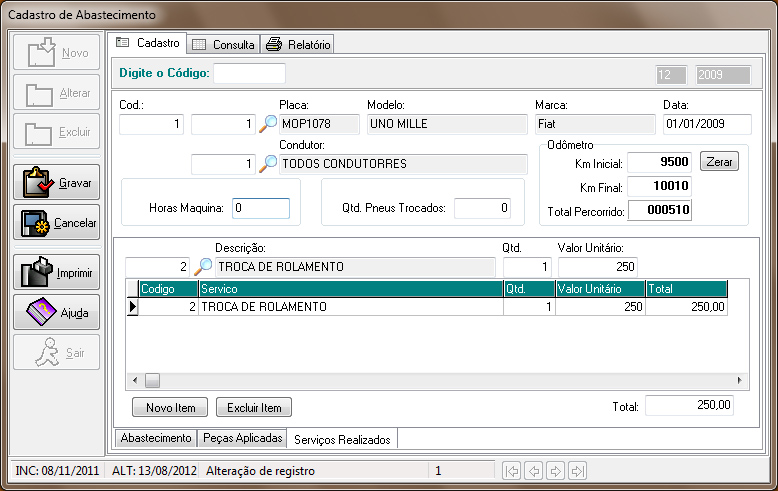Open service lookup magnifier next to Descrição

[203, 267]
